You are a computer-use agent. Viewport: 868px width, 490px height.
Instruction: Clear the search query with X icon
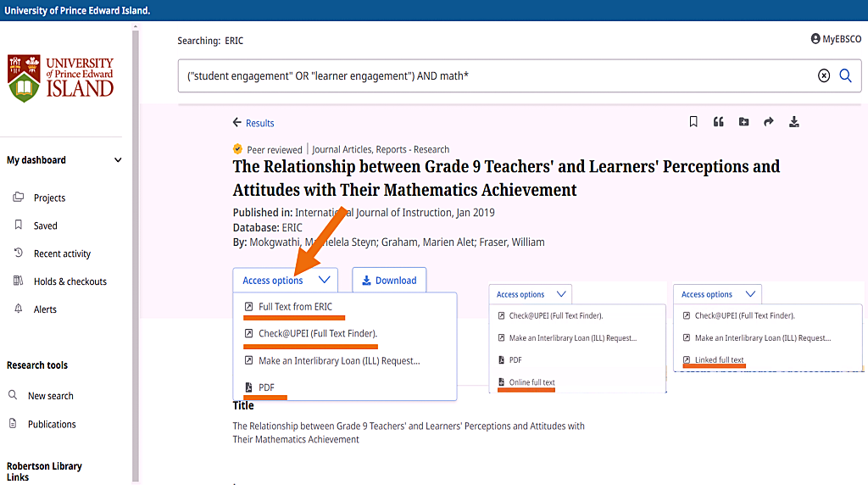tap(824, 76)
